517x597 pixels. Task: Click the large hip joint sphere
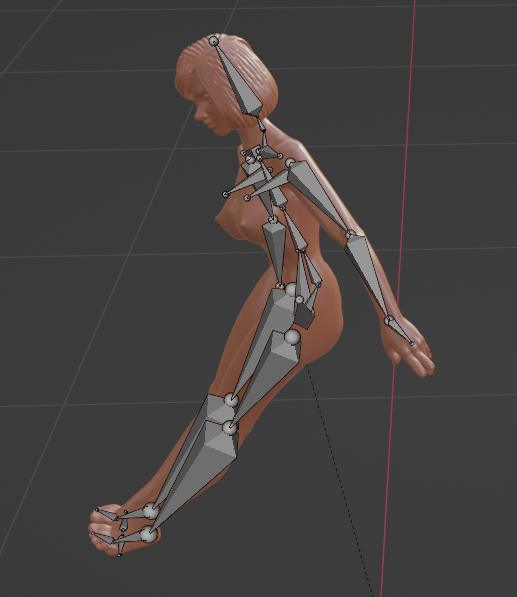click(x=292, y=337)
